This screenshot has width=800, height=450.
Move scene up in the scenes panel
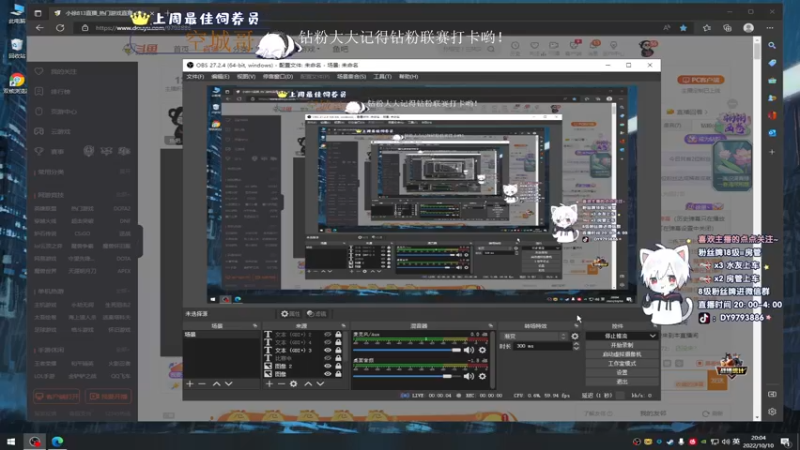point(216,384)
